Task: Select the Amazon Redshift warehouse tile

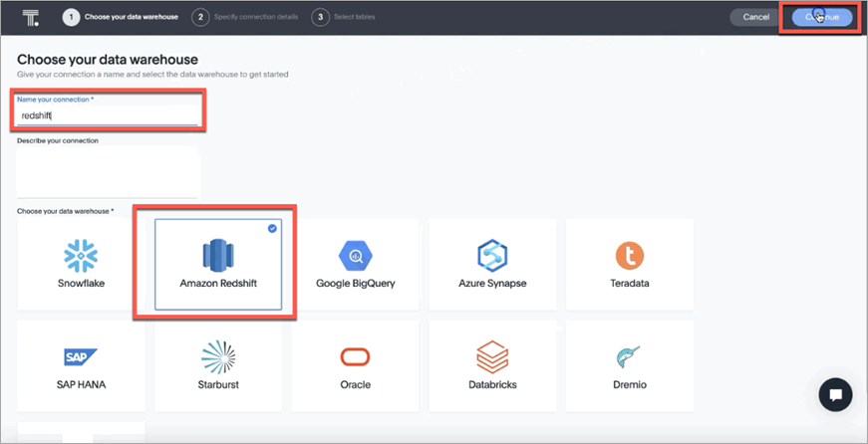Action: pyautogui.click(x=218, y=264)
